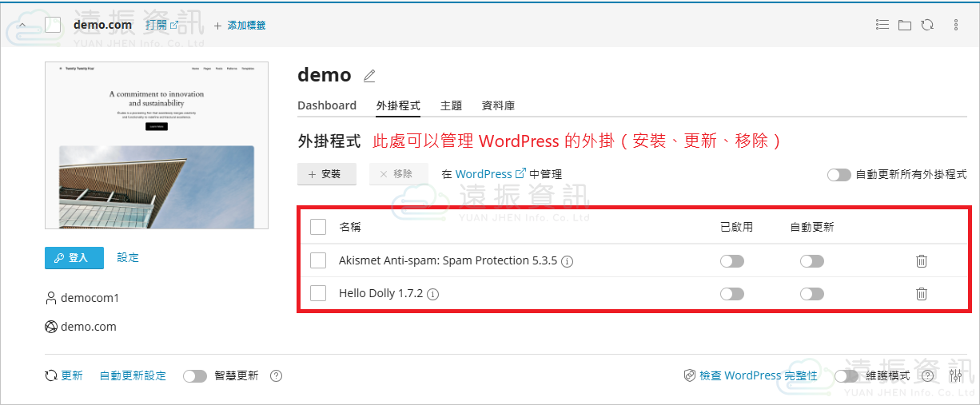
Task: Toggle 自動更新所有外掛程式 switch
Action: click(x=839, y=175)
